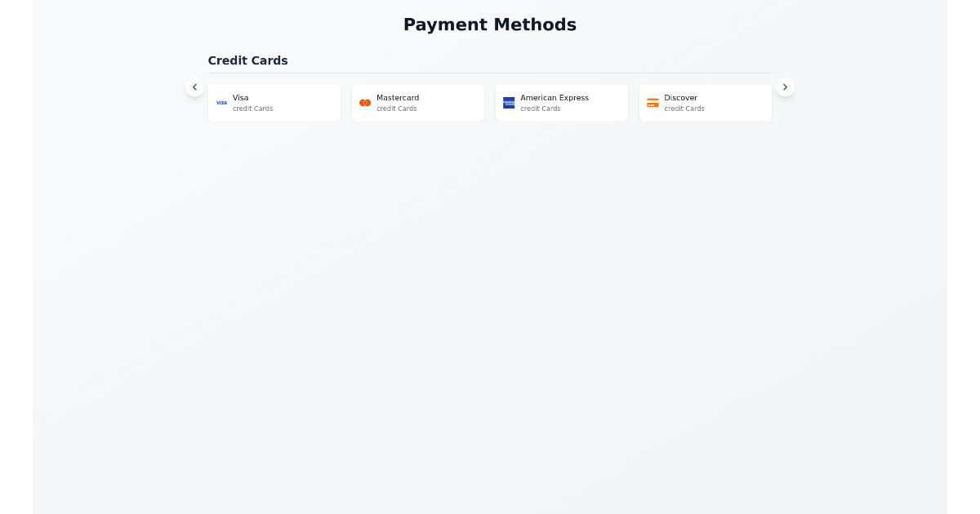
Task: Advance carousel with right chevron arrow
Action: [x=785, y=87]
